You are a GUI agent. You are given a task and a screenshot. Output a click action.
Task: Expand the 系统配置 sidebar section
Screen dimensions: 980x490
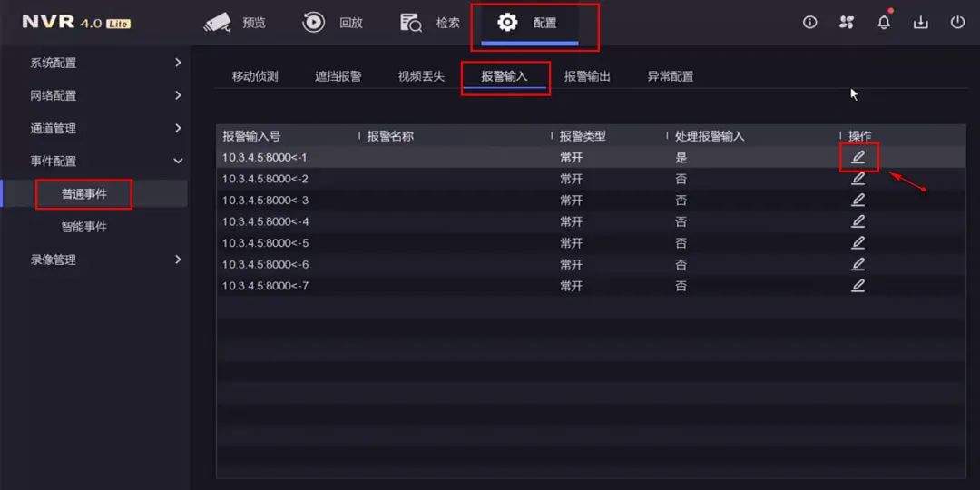(107, 64)
